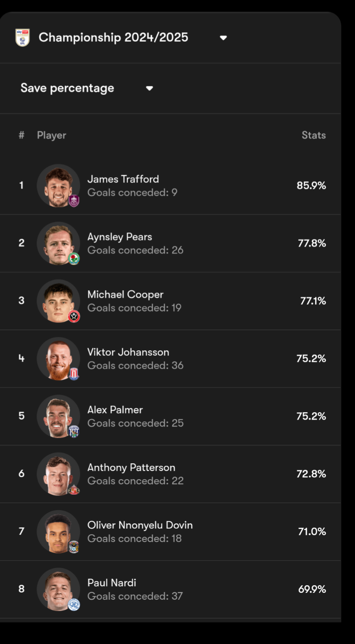Image resolution: width=355 pixels, height=644 pixels.
Task: Open the Michael Cooper player link
Action: (125, 295)
